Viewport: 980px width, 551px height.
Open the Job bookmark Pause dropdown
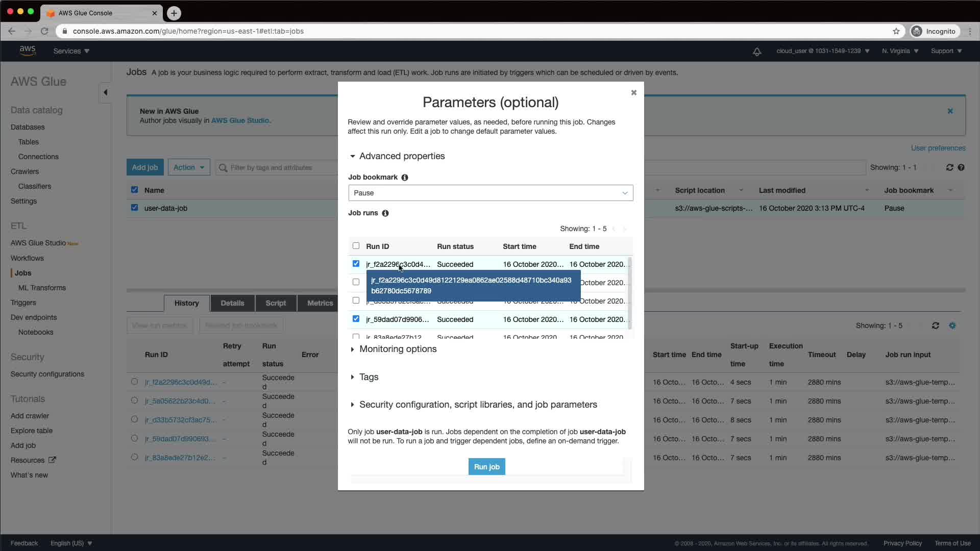(491, 193)
